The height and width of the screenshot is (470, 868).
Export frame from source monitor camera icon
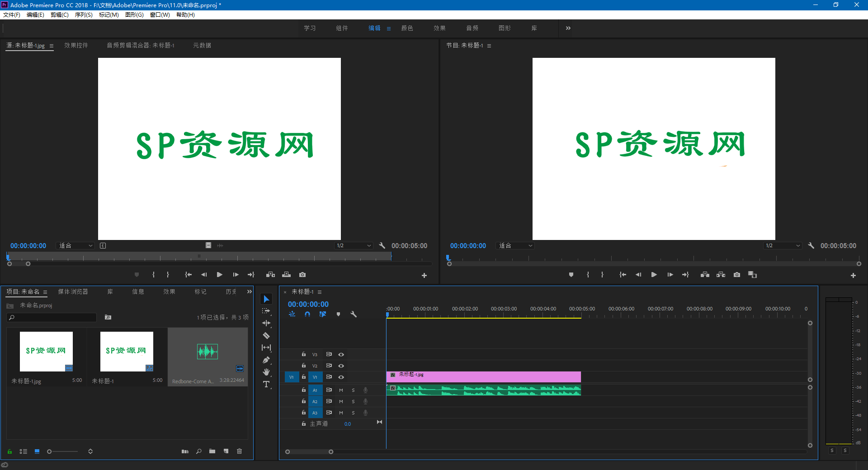(x=302, y=275)
